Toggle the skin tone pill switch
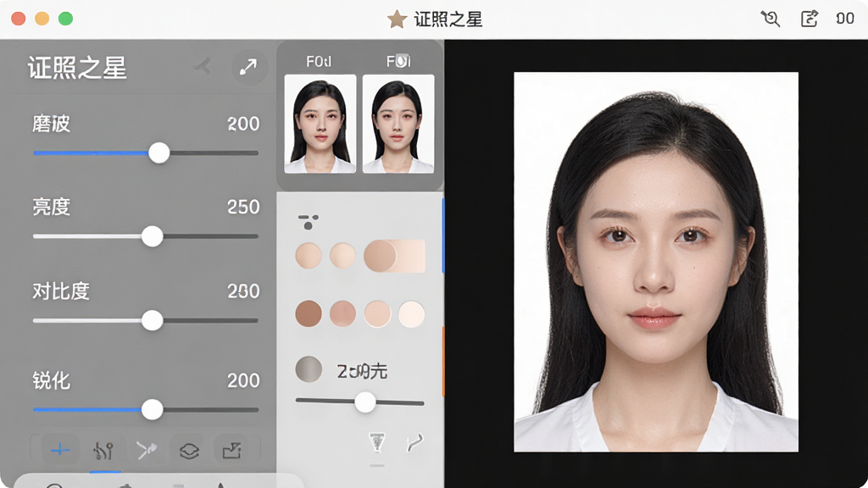 point(394,256)
